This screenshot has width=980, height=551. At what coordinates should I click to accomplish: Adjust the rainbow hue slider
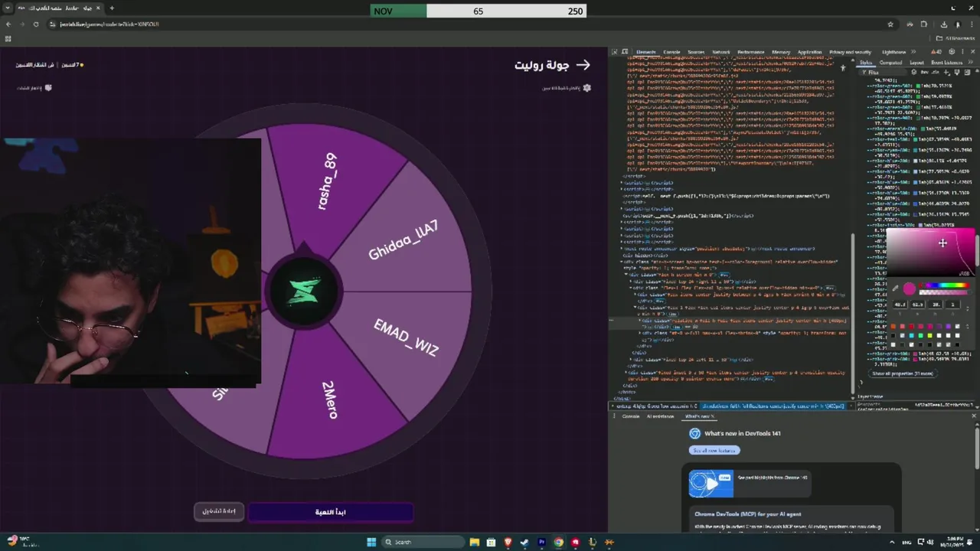(945, 285)
